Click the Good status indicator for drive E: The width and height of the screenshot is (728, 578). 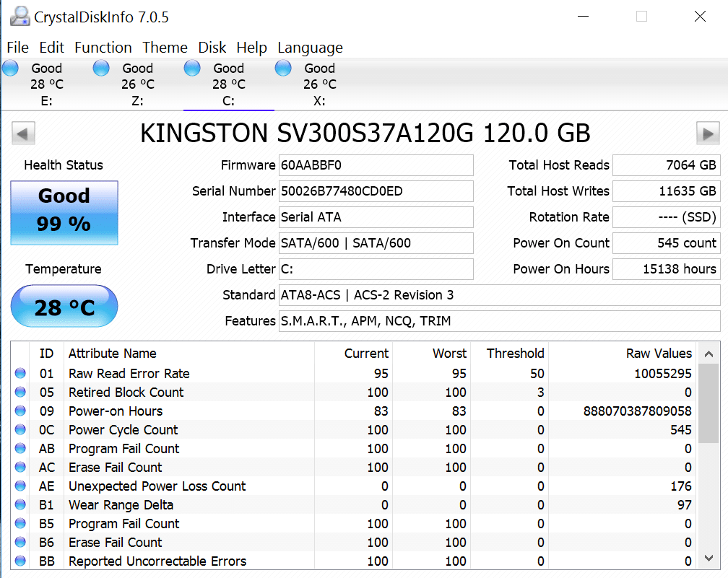[x=10, y=68]
